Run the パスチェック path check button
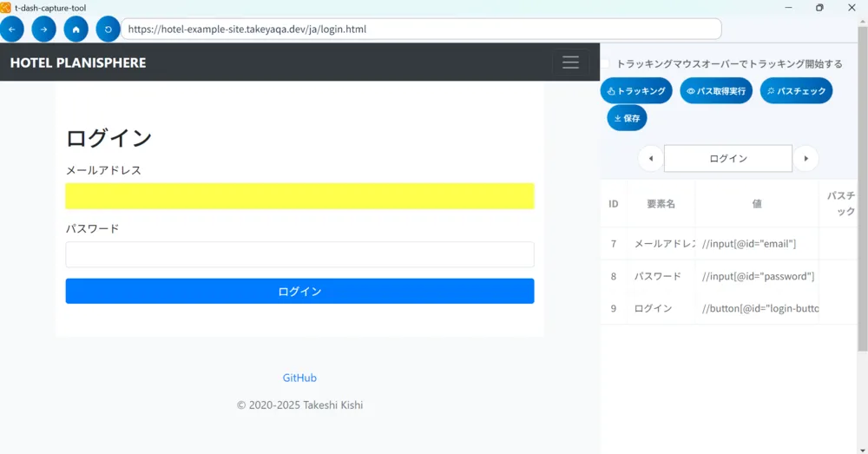Image resolution: width=868 pixels, height=454 pixels. point(796,91)
